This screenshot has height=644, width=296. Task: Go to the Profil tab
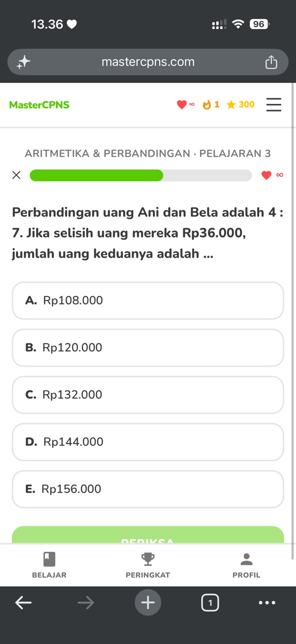(246, 565)
